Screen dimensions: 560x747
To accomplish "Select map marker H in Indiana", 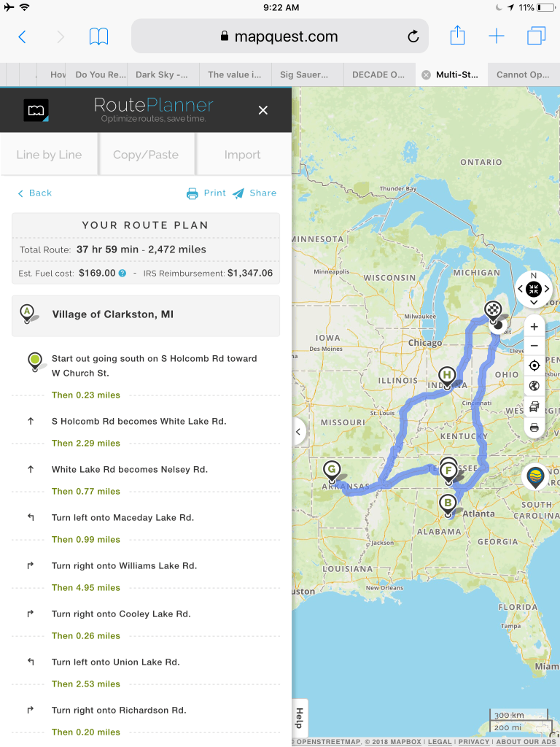I will tap(447, 379).
